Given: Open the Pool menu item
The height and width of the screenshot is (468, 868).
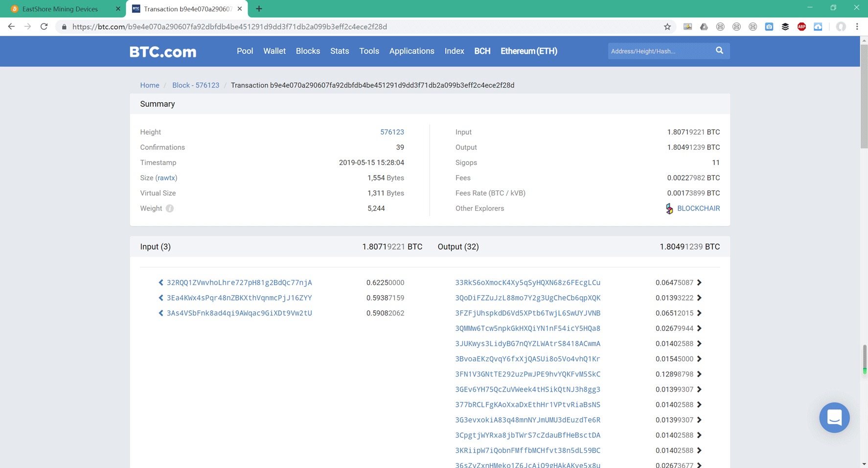Looking at the screenshot, I should pyautogui.click(x=245, y=51).
